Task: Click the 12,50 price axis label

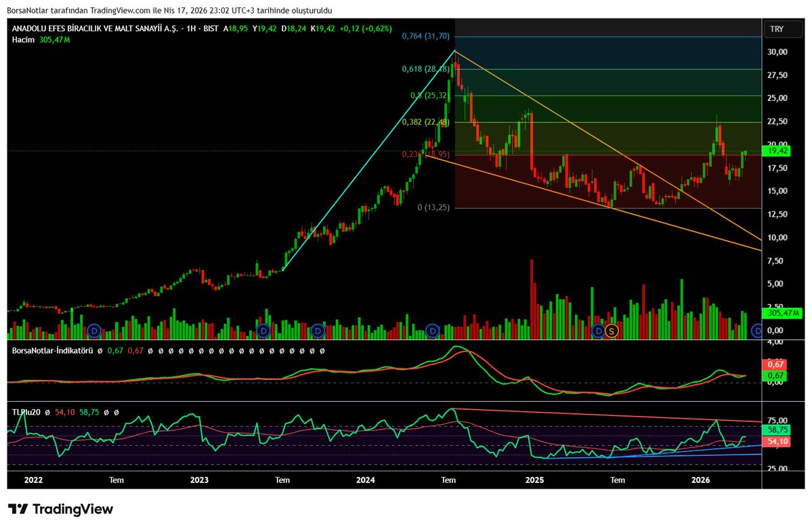Action: point(777,214)
